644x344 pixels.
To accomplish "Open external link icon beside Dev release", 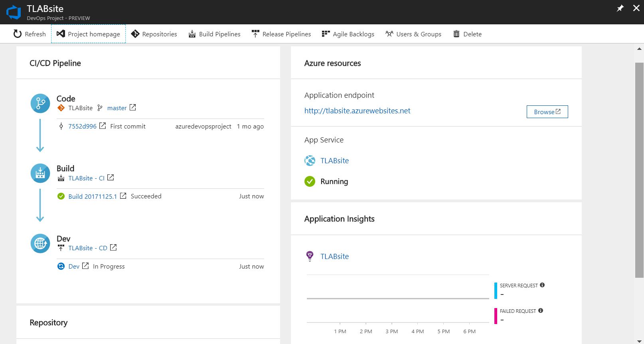I will click(x=85, y=266).
